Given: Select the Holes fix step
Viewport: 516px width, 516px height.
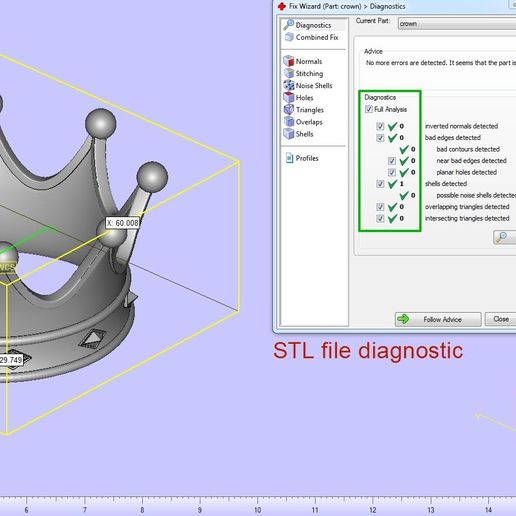Looking at the screenshot, I should [x=298, y=98].
